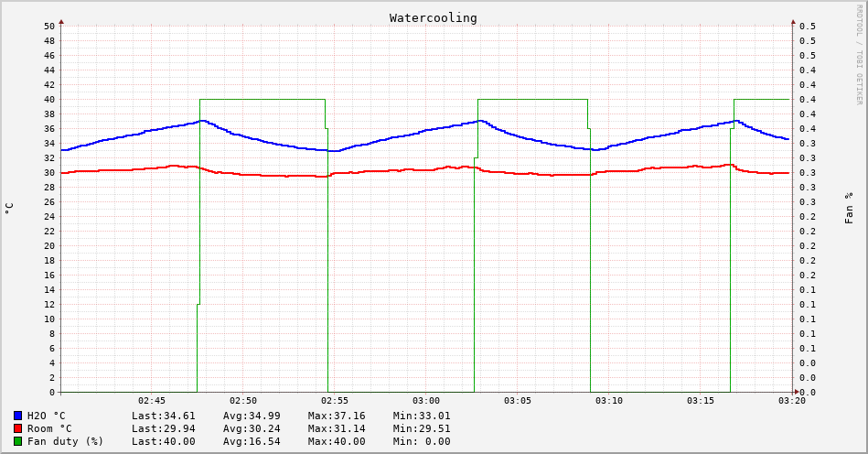
Task: Click the H2O 'Max:37.16' statistic
Action: [336, 416]
